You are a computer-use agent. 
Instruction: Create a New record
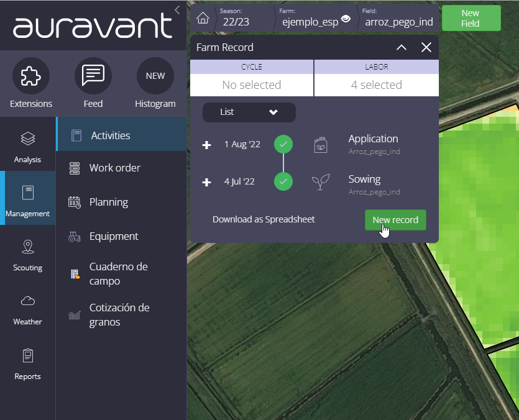[x=395, y=220]
